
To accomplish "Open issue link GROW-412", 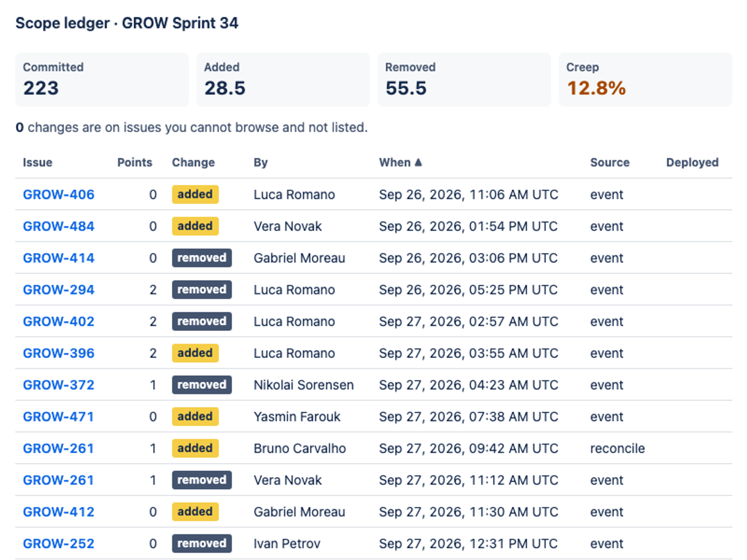I will tap(59, 512).
